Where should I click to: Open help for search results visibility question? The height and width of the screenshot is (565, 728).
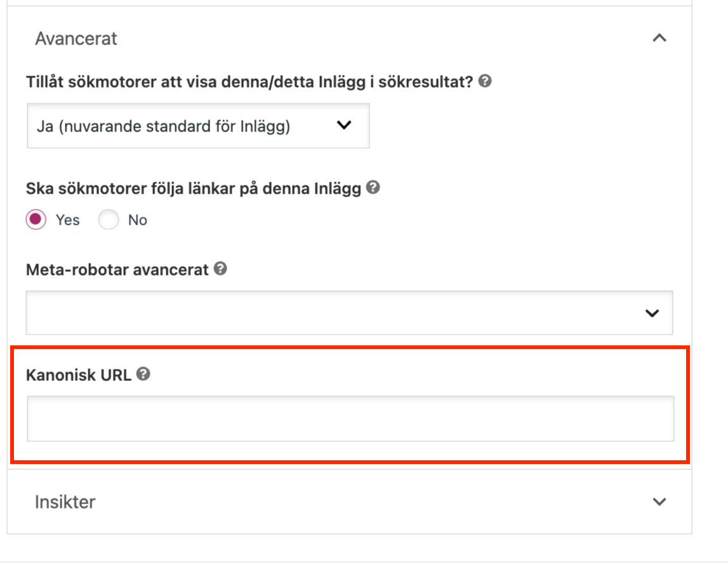pyautogui.click(x=485, y=81)
